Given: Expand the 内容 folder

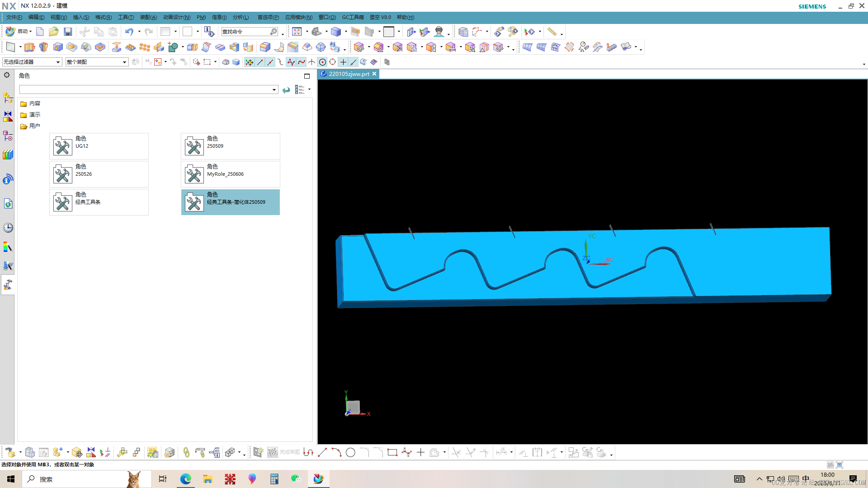Looking at the screenshot, I should coord(34,103).
